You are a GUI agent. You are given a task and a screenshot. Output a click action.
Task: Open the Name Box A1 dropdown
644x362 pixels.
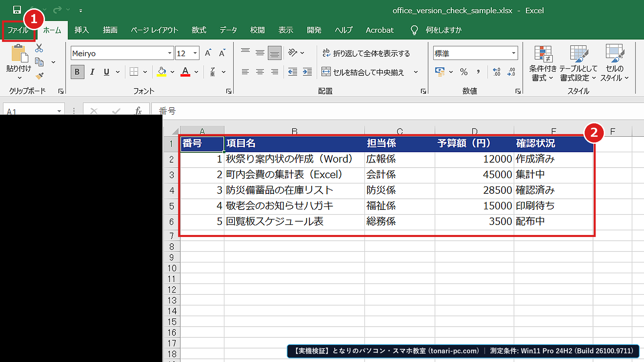point(59,111)
